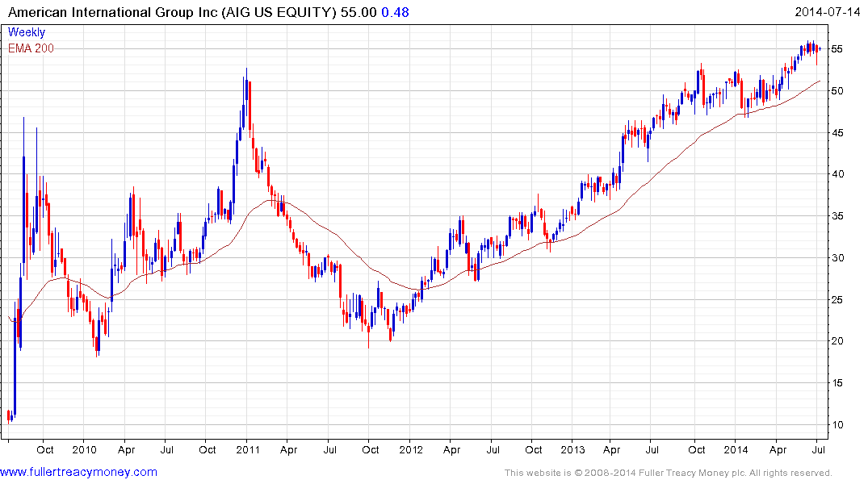Click the 45 price level on the right axis
The height and width of the screenshot is (484, 868).
(x=837, y=132)
